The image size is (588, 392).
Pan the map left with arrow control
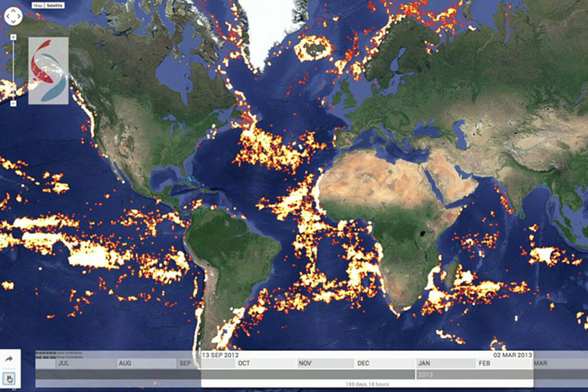click(x=7, y=17)
